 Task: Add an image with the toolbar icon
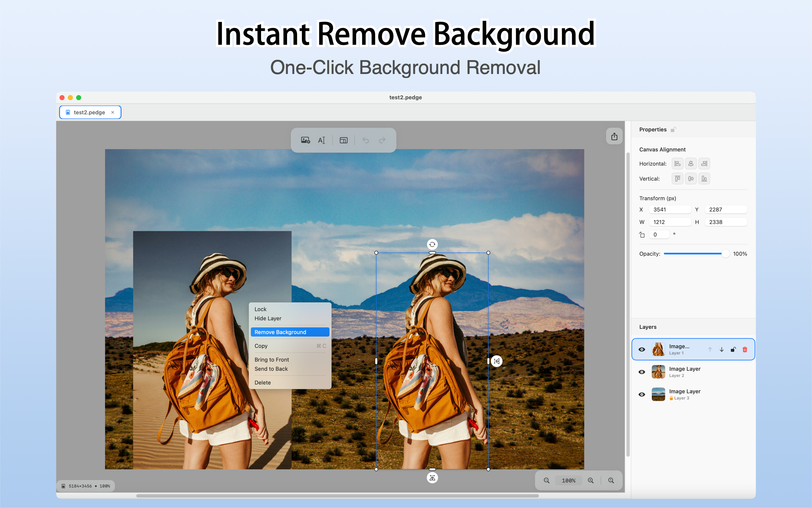[x=305, y=140]
